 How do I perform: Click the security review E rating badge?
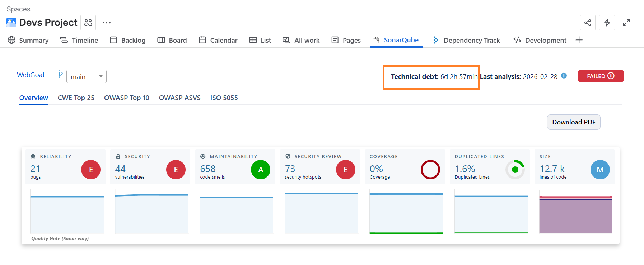[346, 170]
